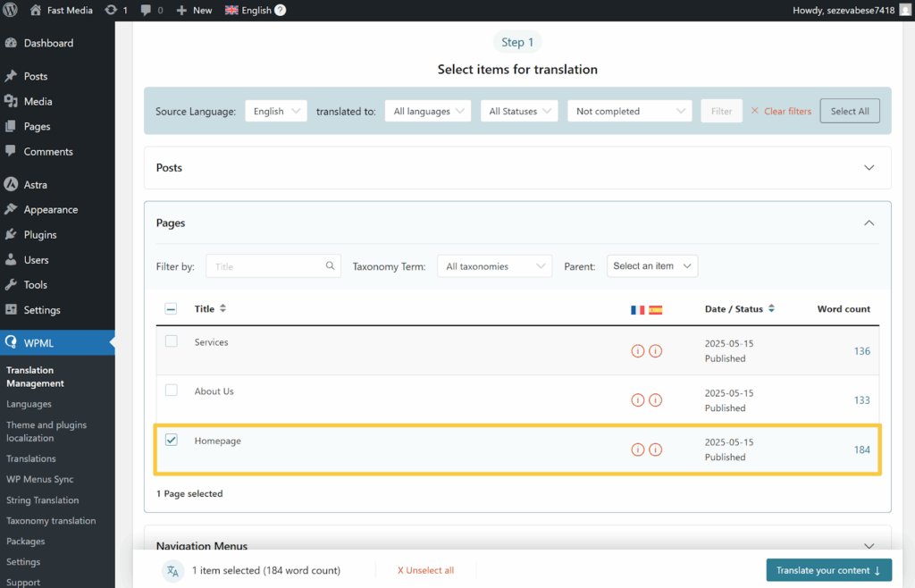Click the Translate your content button
The image size is (915, 588).
coord(828,570)
